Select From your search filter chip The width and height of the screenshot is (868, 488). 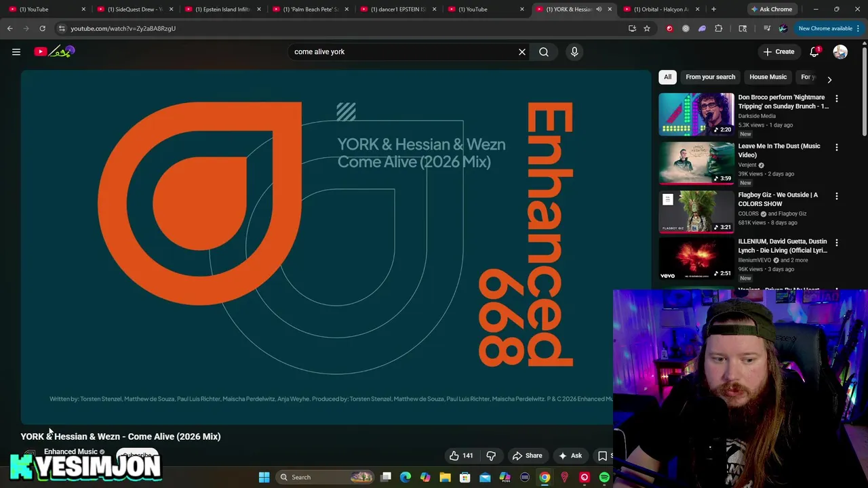pos(710,77)
